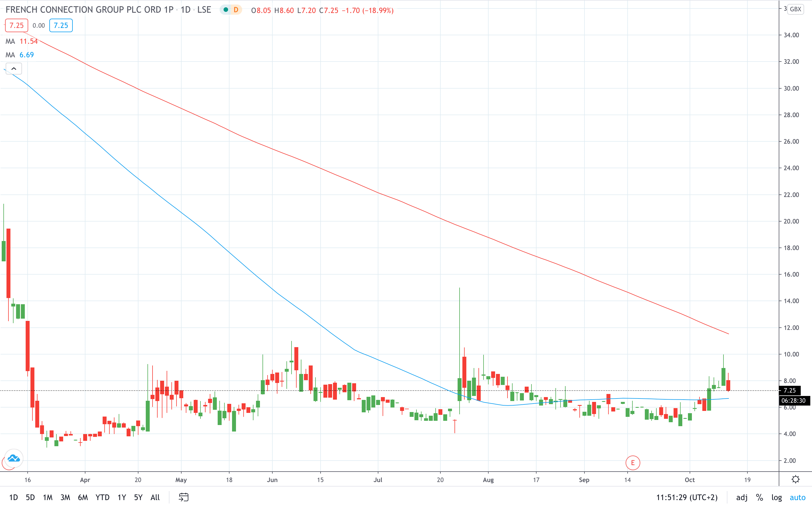Toggle adj dividend adjustment
The width and height of the screenshot is (812, 508).
pos(742,497)
